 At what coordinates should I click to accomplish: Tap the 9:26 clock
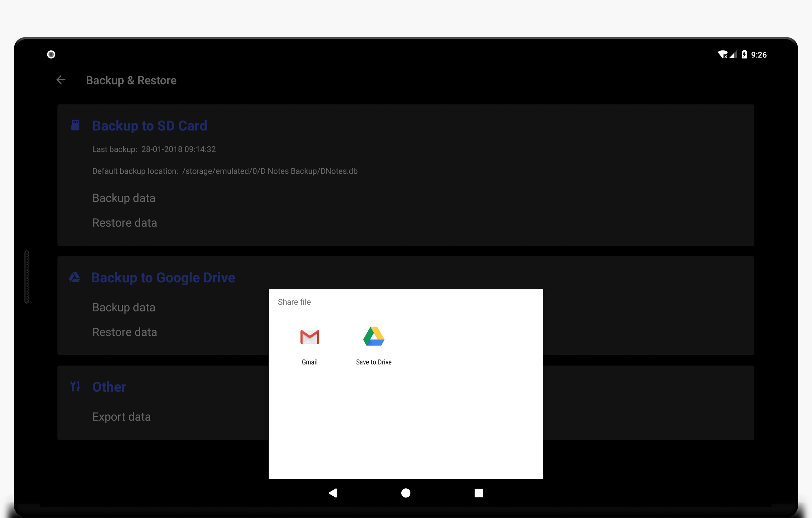(759, 55)
